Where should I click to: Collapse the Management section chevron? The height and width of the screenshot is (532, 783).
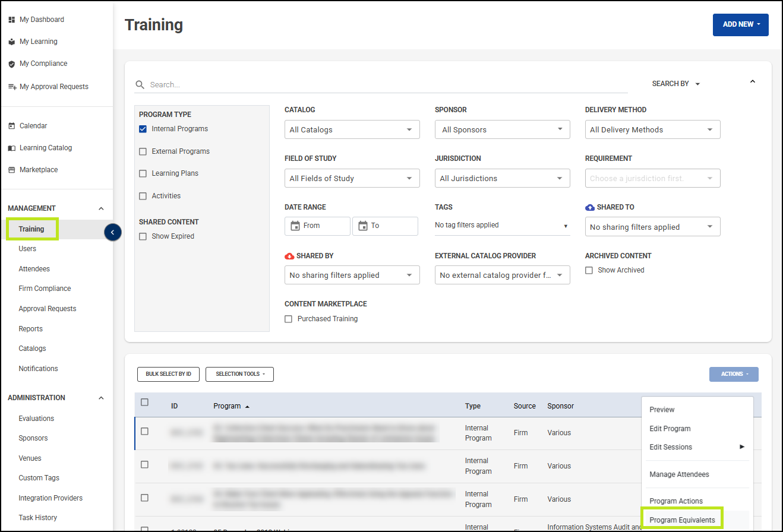[x=101, y=208]
